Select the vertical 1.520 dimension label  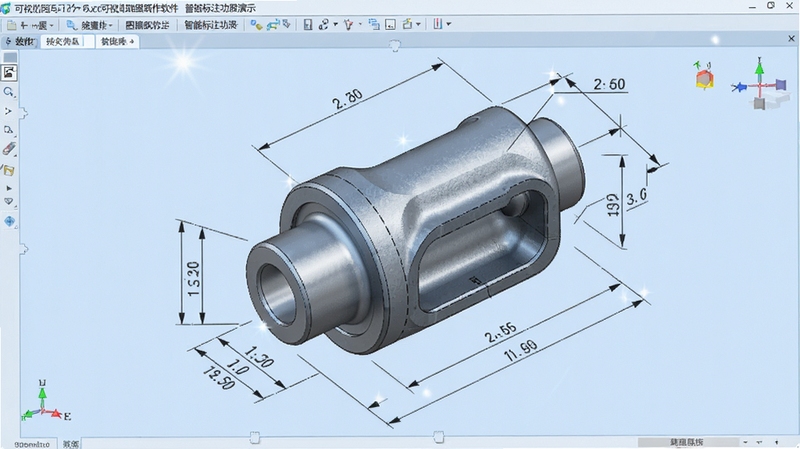[193, 279]
